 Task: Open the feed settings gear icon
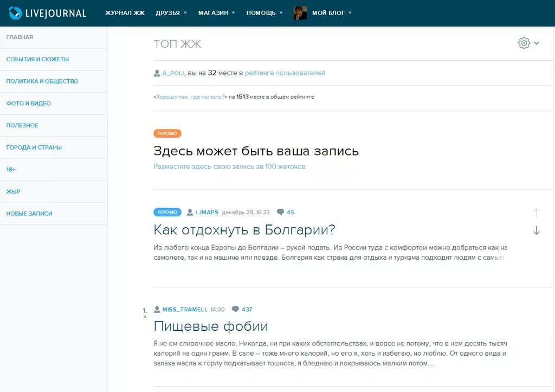click(x=523, y=42)
